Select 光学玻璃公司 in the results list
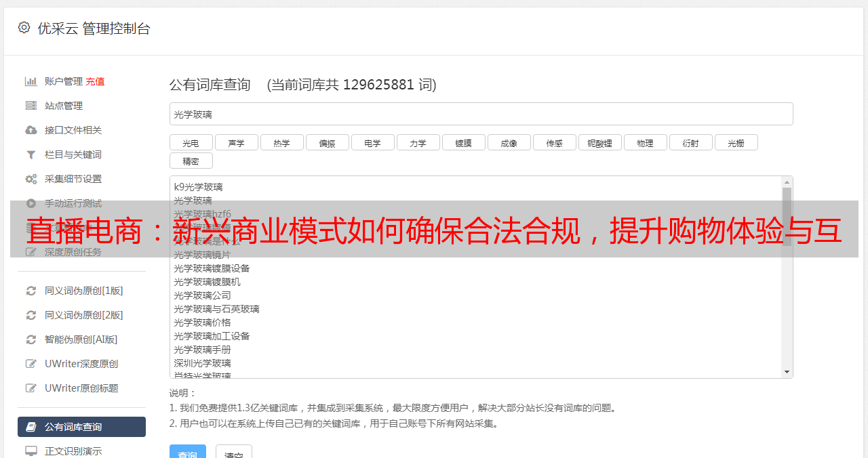 202,295
